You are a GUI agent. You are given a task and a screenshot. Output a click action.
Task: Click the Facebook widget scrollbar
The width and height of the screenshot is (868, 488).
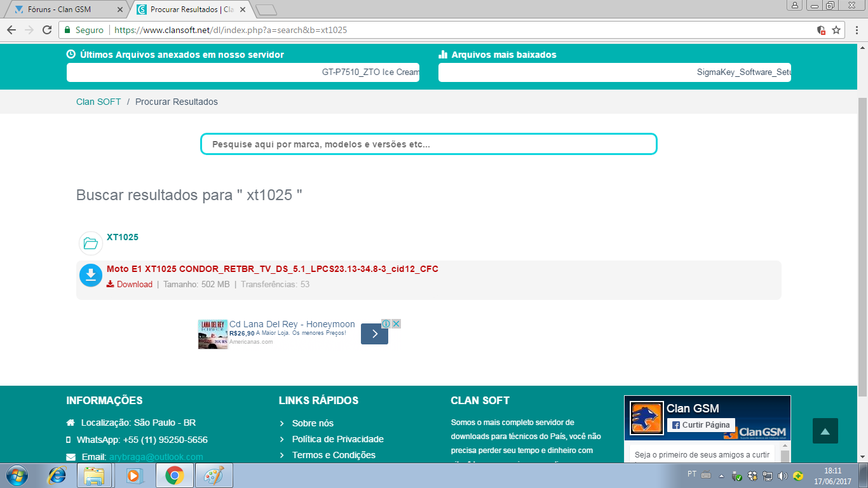click(x=785, y=455)
